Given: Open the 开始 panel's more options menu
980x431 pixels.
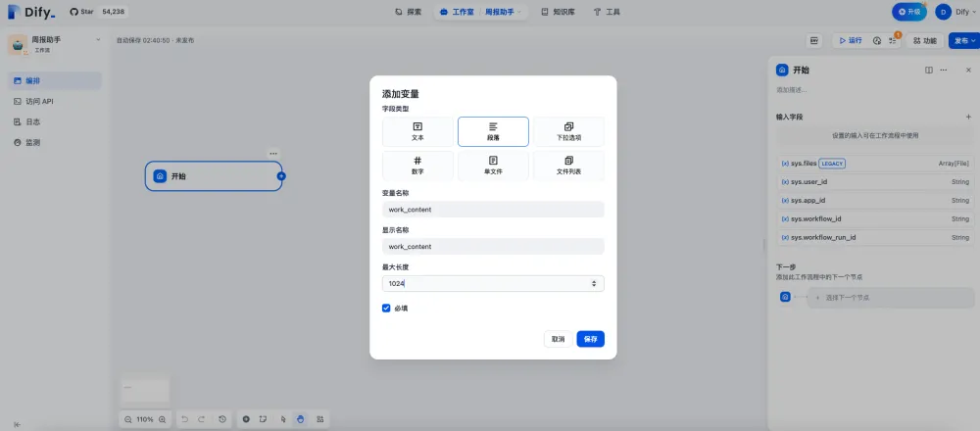Looking at the screenshot, I should (x=944, y=70).
